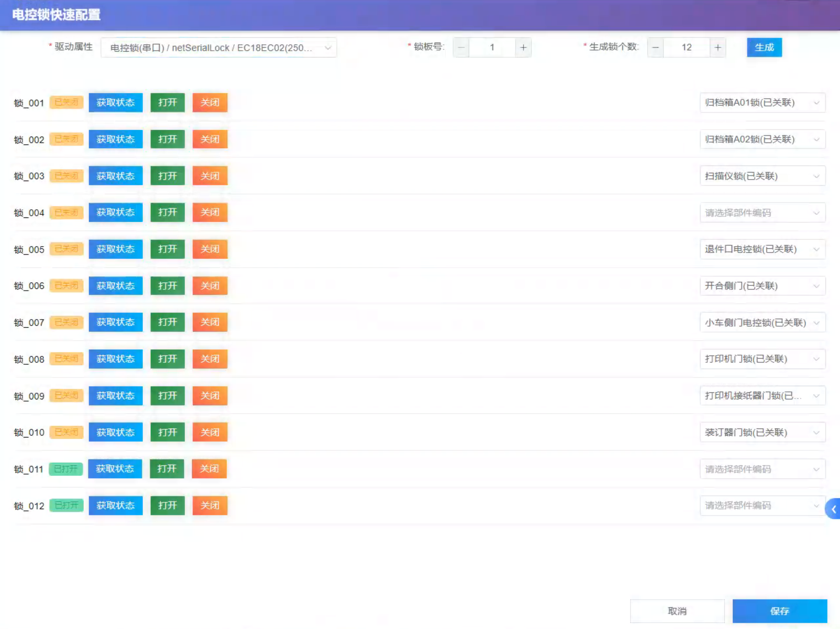840x629 pixels.
Task: Get status for 锁_010
Action: [x=116, y=432]
